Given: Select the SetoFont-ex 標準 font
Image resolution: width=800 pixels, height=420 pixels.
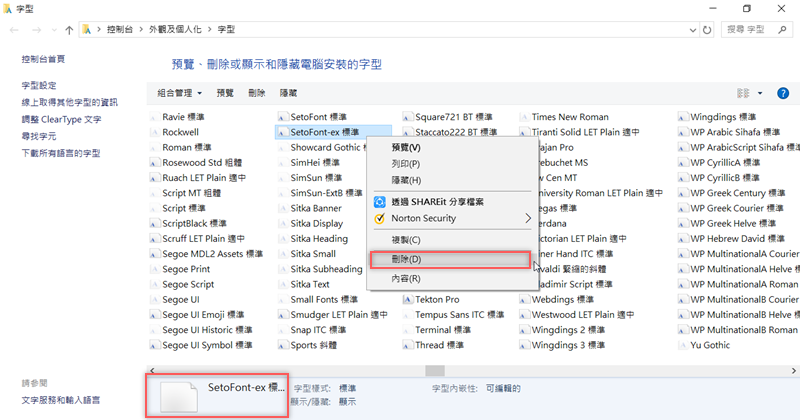Looking at the screenshot, I should 333,132.
